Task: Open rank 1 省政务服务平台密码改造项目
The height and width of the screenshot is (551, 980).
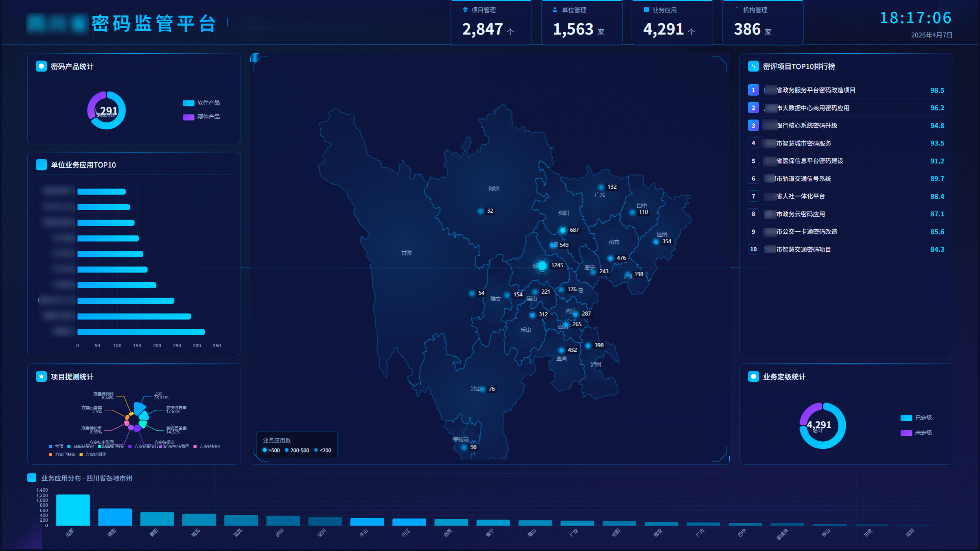Action: (816, 90)
